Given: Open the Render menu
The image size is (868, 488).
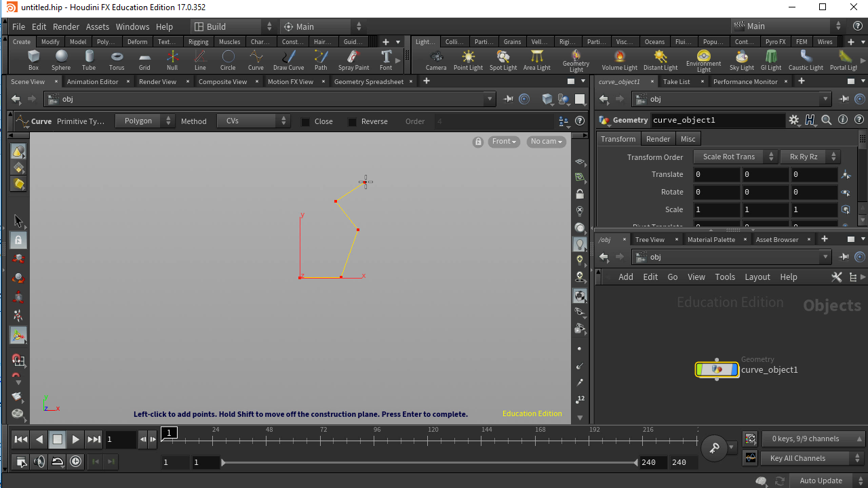Looking at the screenshot, I should point(66,26).
